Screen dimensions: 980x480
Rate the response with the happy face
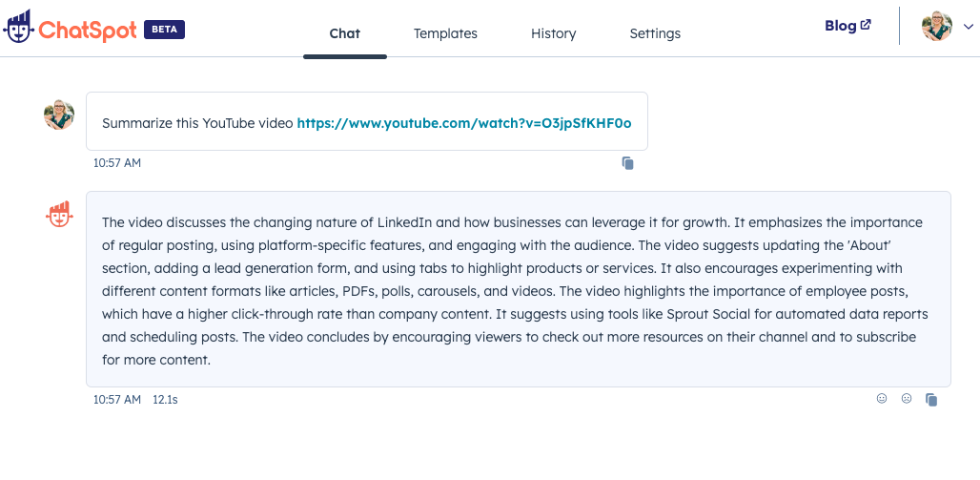882,399
